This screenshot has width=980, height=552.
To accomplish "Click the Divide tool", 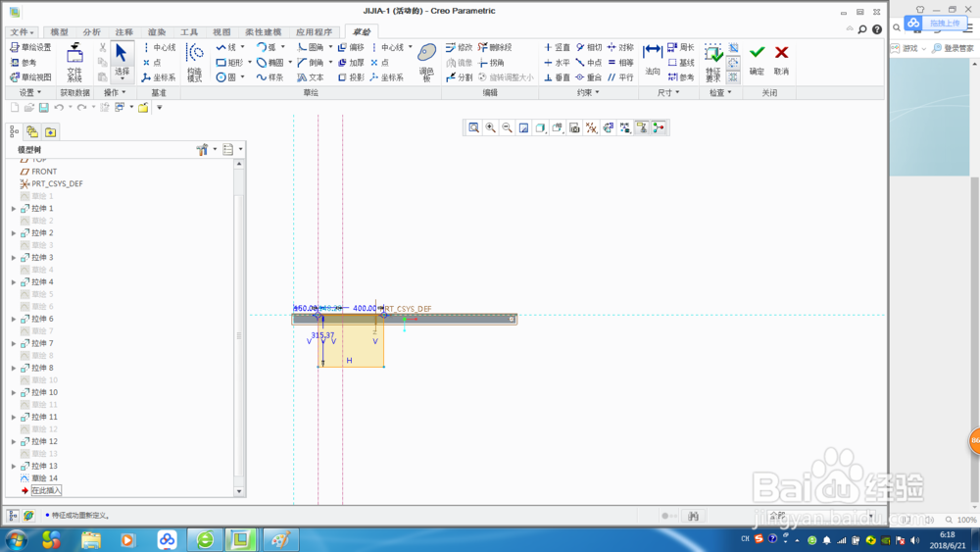I will pos(459,77).
